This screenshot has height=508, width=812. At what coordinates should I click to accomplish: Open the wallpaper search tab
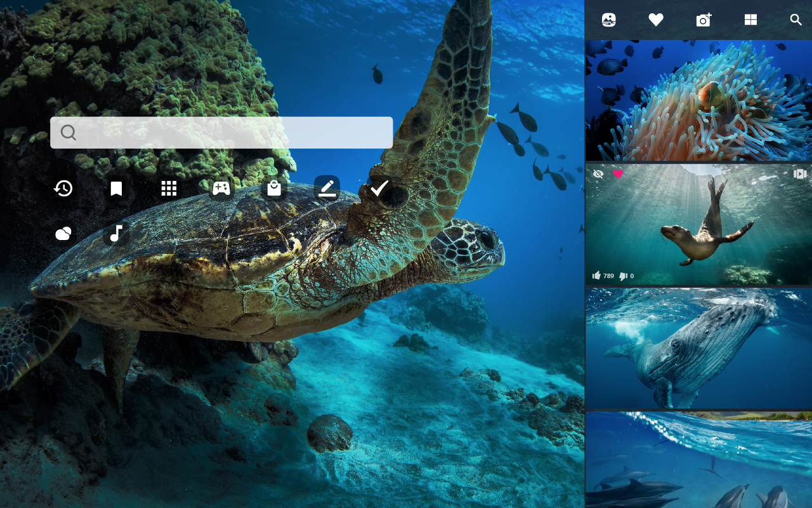[796, 20]
